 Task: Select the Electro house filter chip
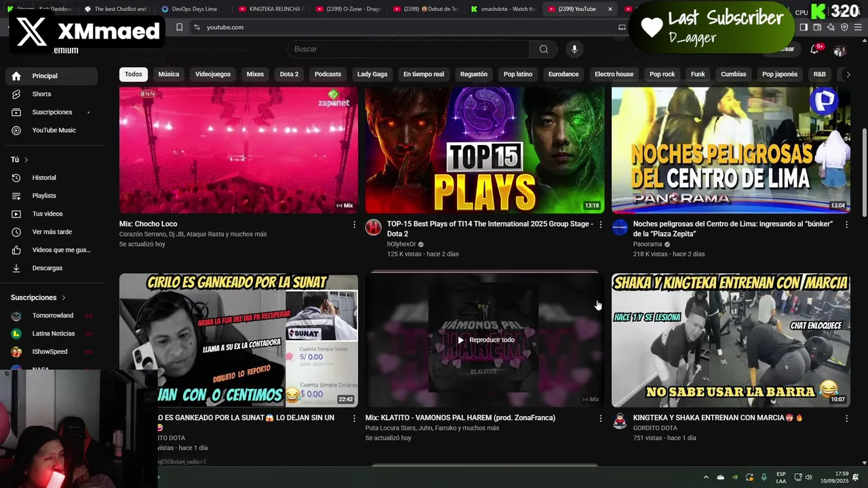click(614, 75)
